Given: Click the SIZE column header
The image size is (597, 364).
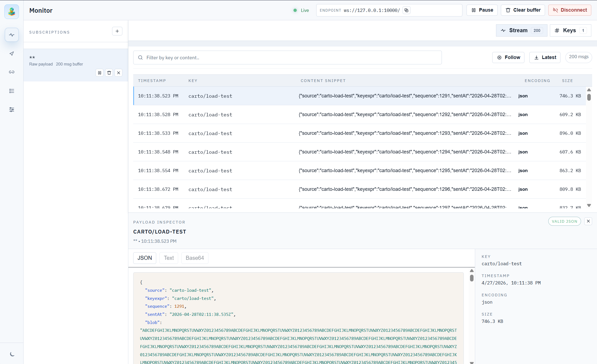Looking at the screenshot, I should pyautogui.click(x=567, y=81).
